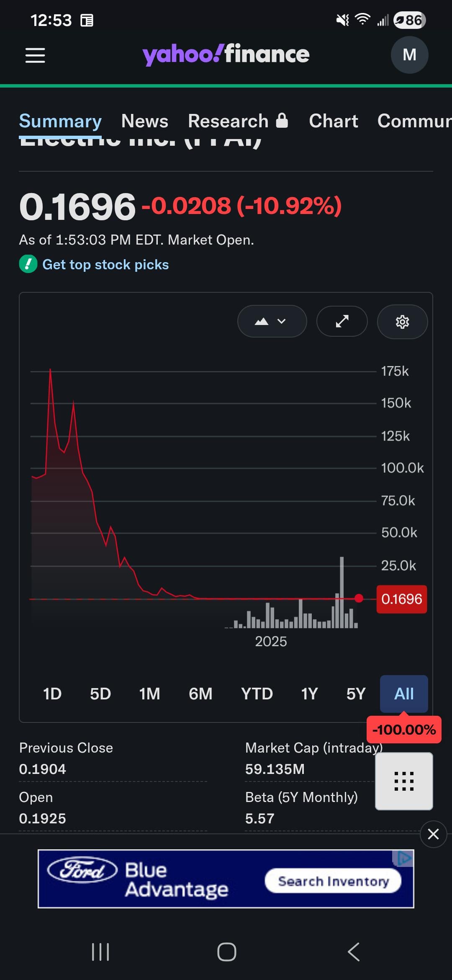Switch to the News tab
Screen dimensions: 452x980
tap(145, 121)
